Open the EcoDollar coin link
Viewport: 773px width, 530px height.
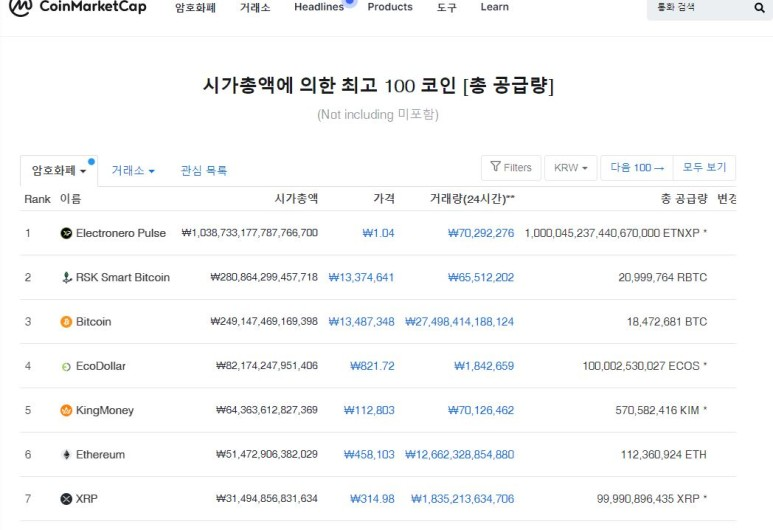(101, 366)
